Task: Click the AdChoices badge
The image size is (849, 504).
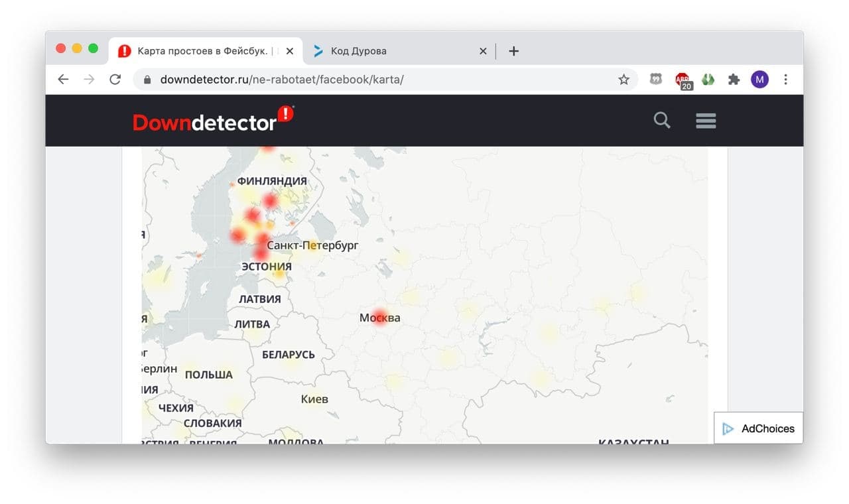Action: (758, 428)
